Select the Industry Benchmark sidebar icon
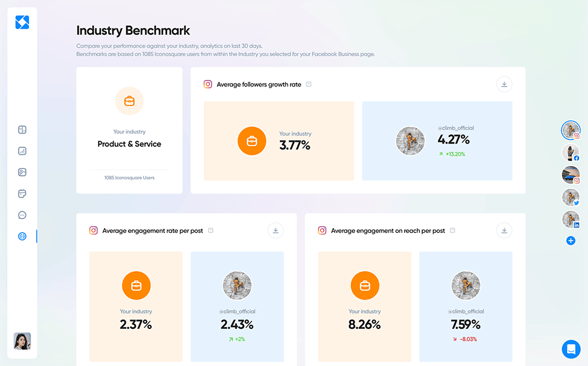Viewport: 588px width, 366px height. (x=22, y=236)
